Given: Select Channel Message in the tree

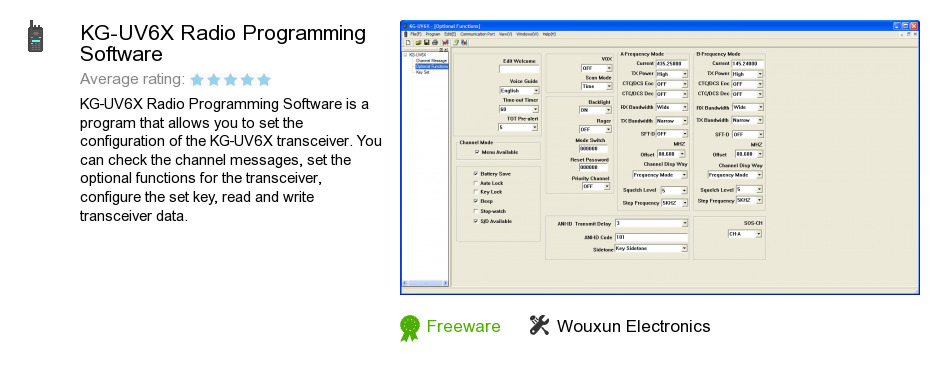Looking at the screenshot, I should 431,61.
